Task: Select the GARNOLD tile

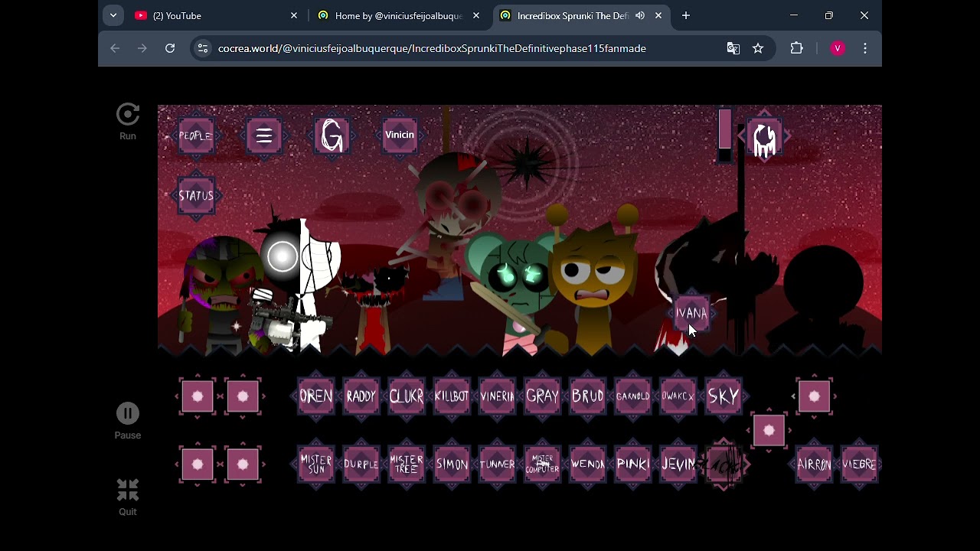Action: pyautogui.click(x=633, y=396)
